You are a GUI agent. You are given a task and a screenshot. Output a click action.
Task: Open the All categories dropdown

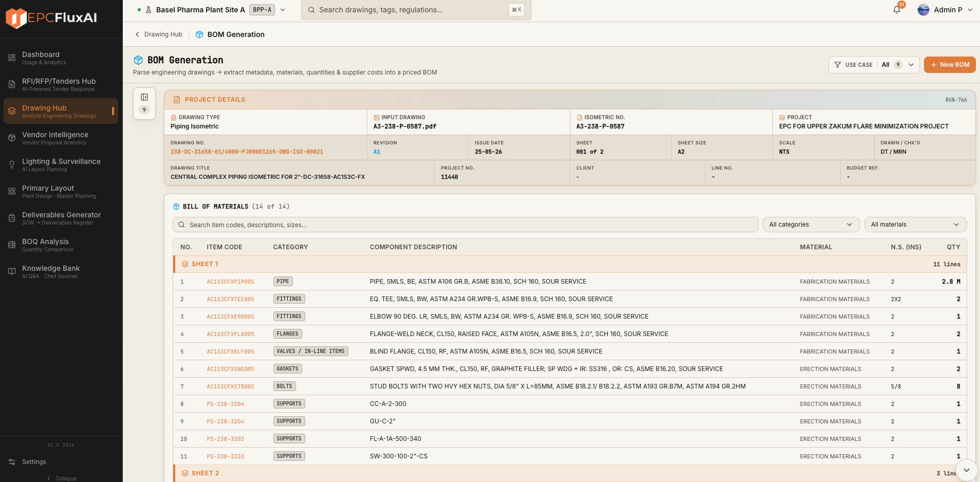(811, 225)
